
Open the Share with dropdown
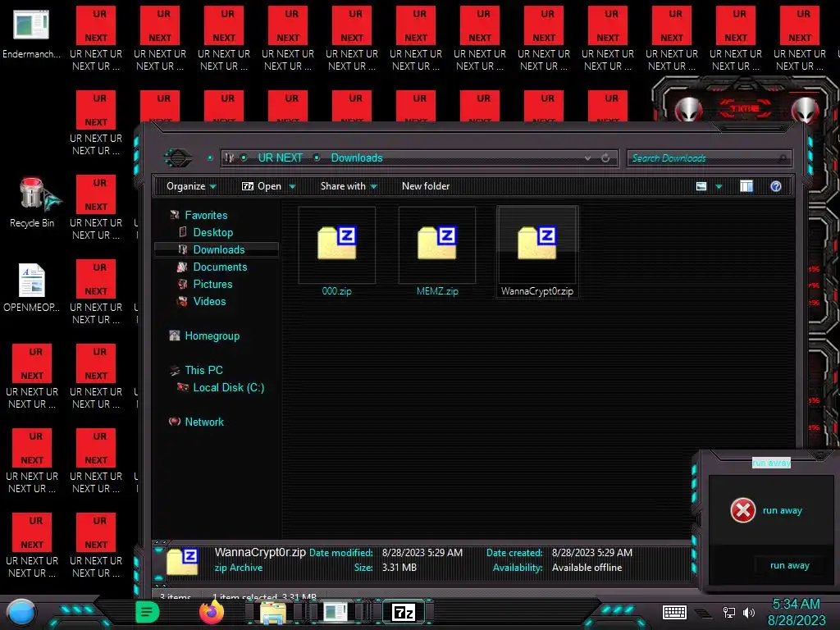pyautogui.click(x=349, y=186)
